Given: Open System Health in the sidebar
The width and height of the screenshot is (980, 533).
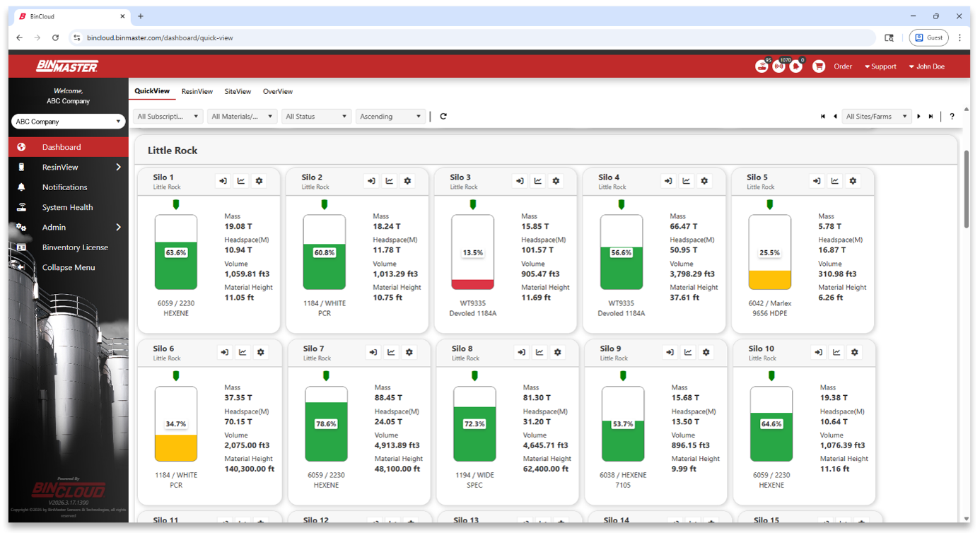Looking at the screenshot, I should (69, 207).
